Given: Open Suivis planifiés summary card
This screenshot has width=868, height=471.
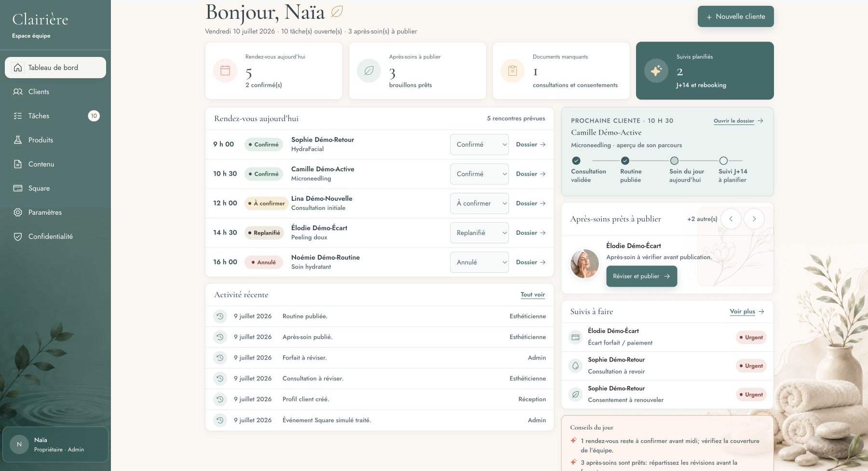Looking at the screenshot, I should point(705,70).
